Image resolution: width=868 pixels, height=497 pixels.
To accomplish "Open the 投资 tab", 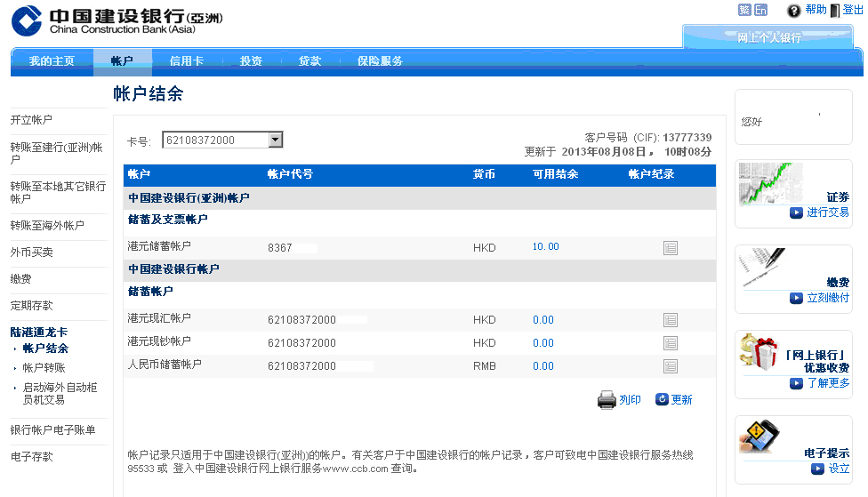I will pyautogui.click(x=251, y=60).
